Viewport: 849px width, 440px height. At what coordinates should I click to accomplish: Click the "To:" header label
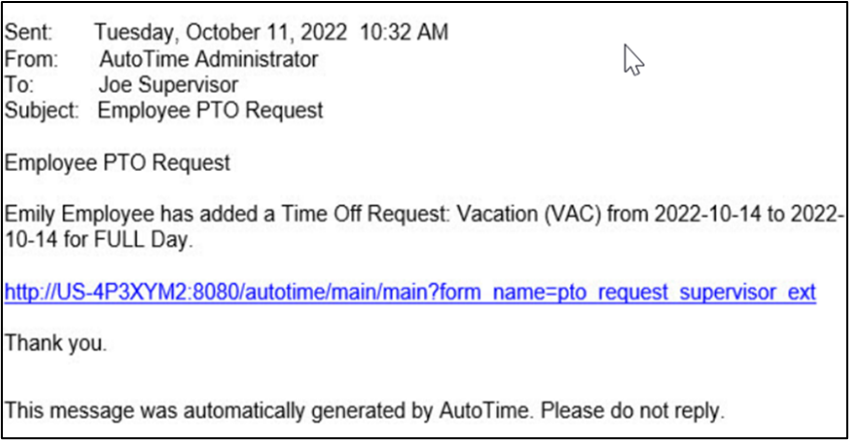[x=19, y=85]
